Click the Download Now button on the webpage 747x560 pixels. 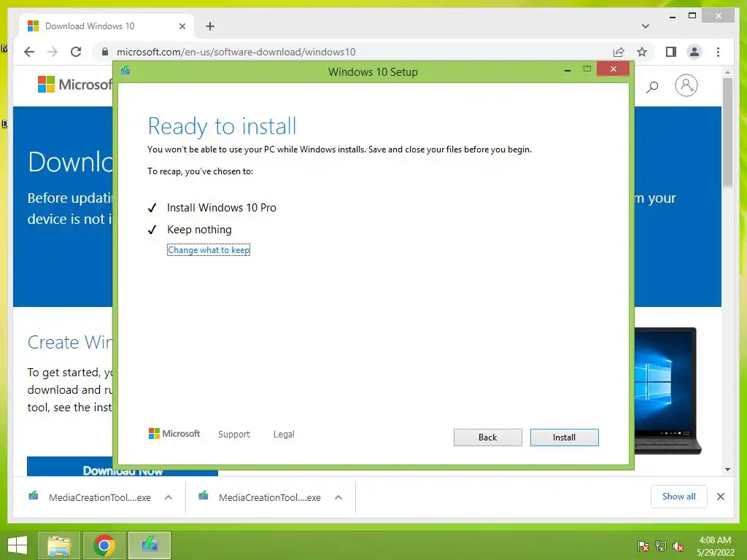click(x=123, y=467)
